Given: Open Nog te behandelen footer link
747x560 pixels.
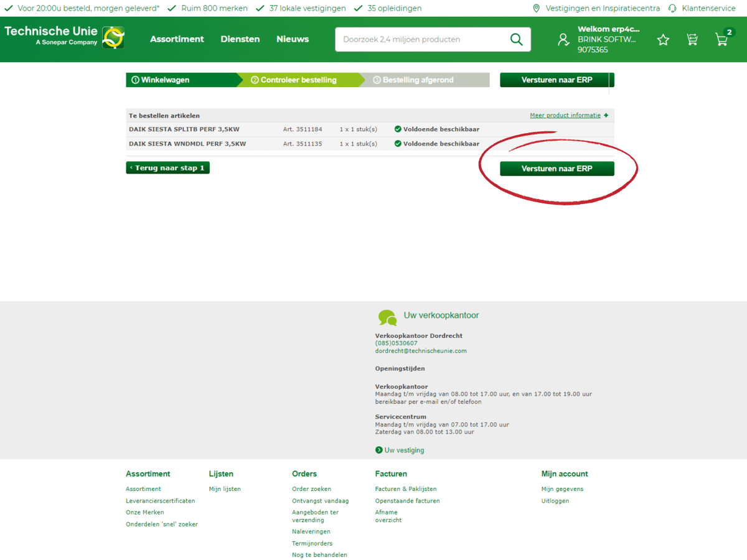Looking at the screenshot, I should (319, 555).
